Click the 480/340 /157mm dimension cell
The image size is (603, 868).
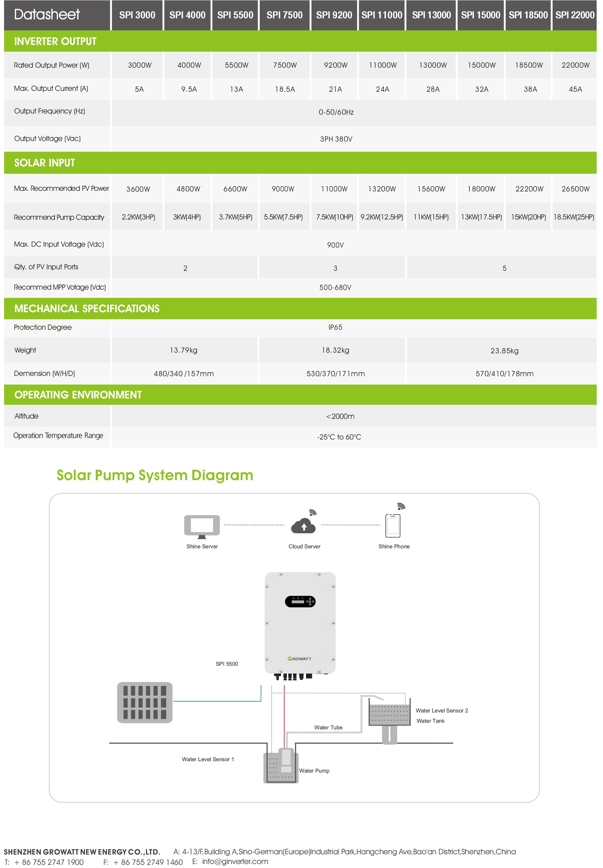(184, 374)
